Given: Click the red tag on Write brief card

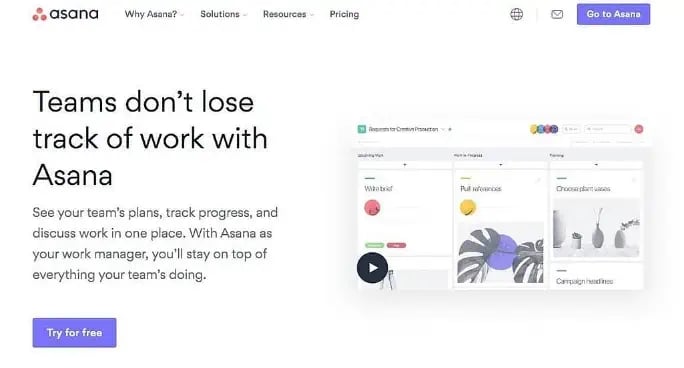Looking at the screenshot, I should pos(396,245).
